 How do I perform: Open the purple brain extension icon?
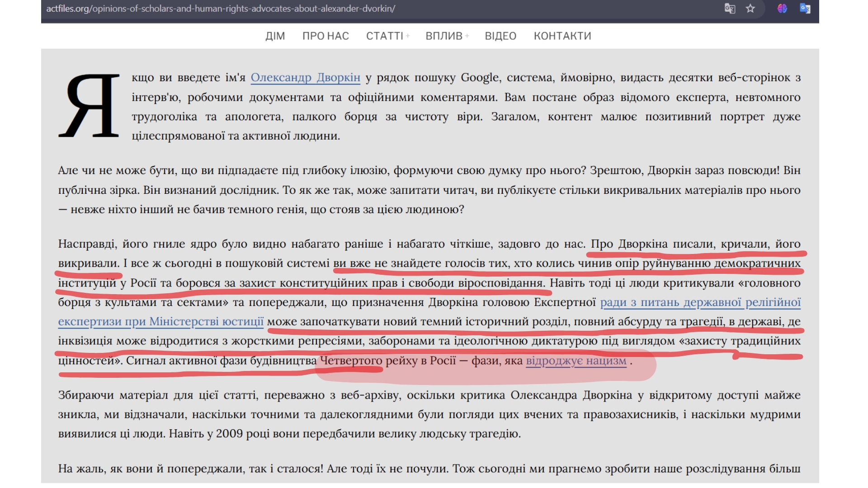click(782, 9)
